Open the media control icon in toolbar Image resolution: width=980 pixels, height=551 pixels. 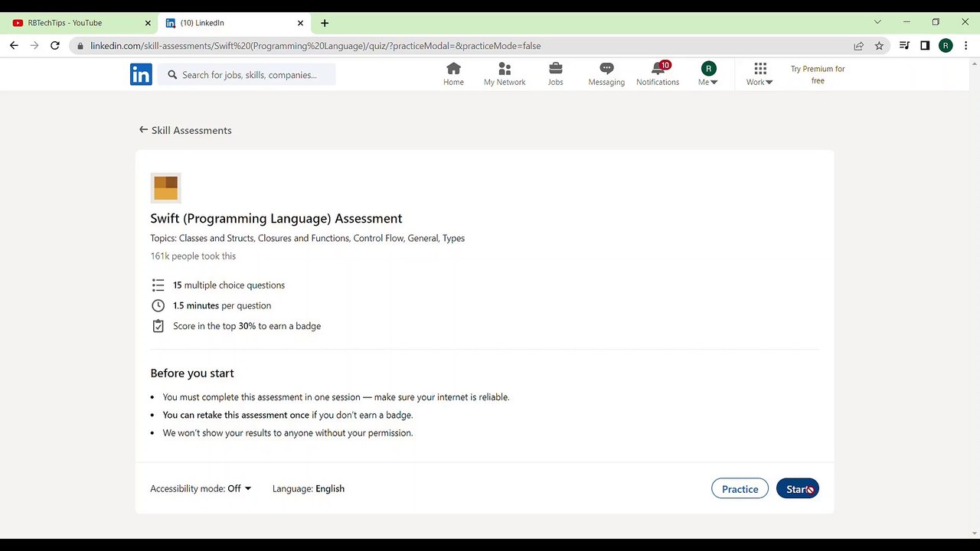point(904,46)
